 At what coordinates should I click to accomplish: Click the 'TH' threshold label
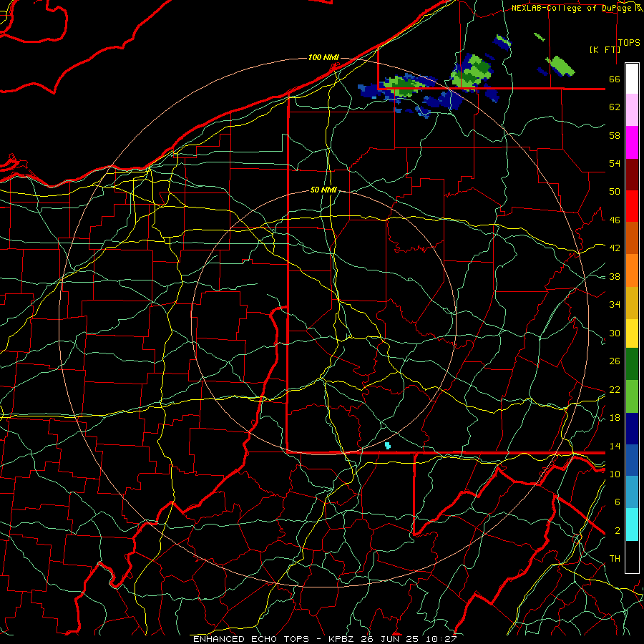click(615, 559)
